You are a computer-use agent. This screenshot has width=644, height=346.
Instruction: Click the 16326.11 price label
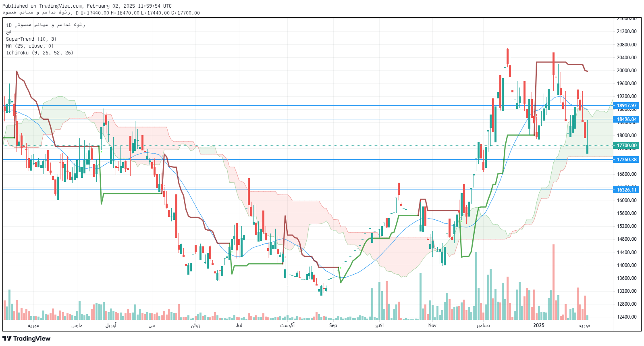point(627,190)
